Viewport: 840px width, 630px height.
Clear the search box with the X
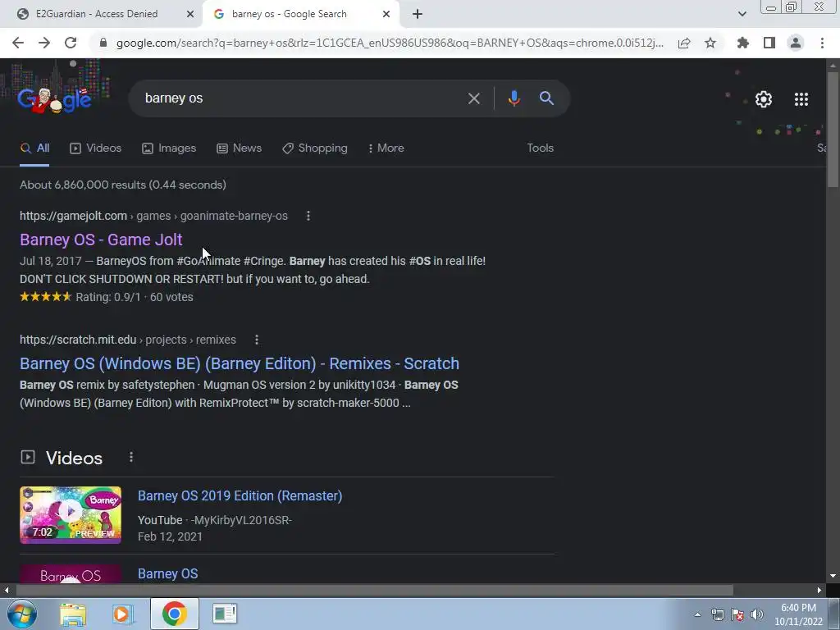[473, 98]
